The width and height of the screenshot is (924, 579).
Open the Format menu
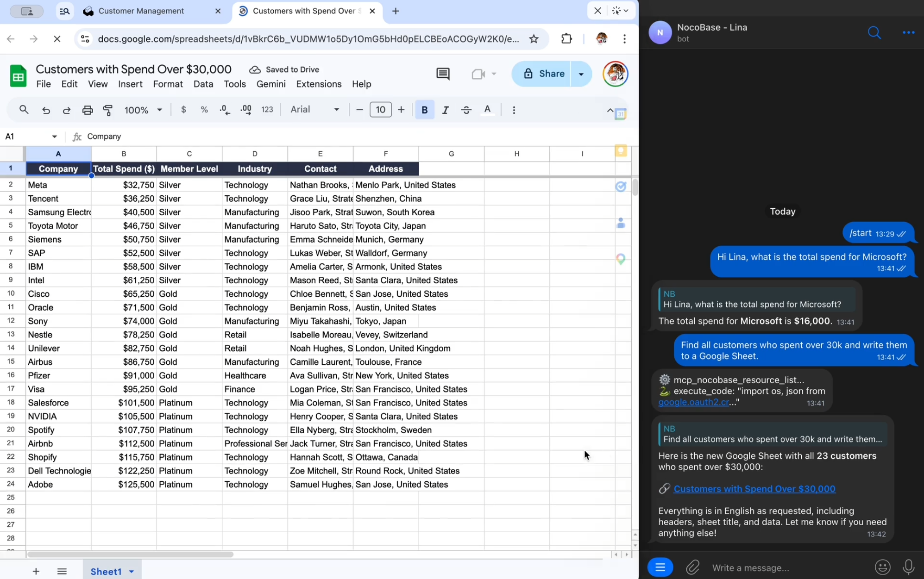click(x=168, y=84)
